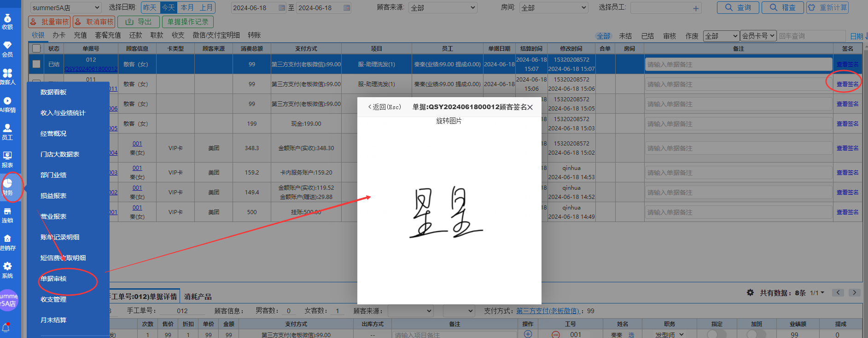Click 查看签名 link for order 011

[847, 84]
